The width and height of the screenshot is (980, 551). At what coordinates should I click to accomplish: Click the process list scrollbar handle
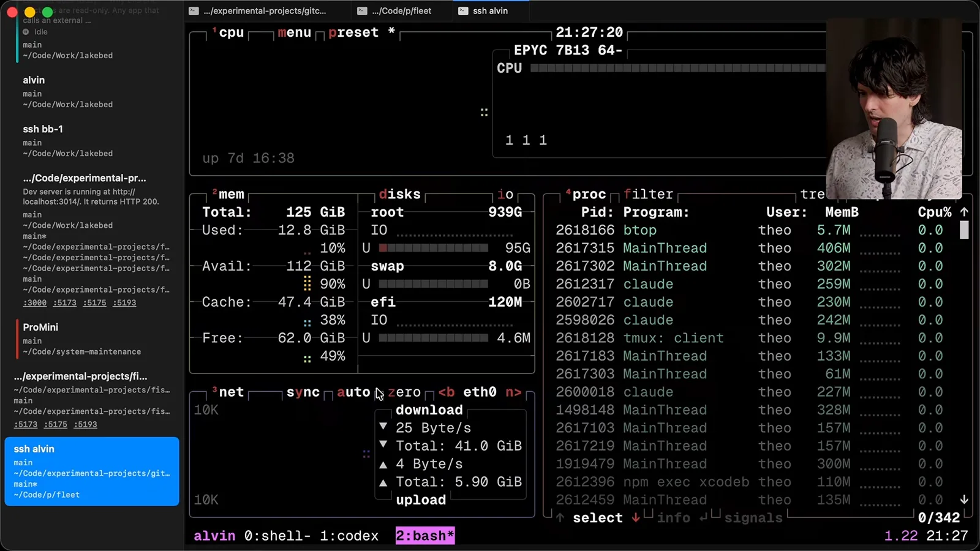(x=964, y=230)
